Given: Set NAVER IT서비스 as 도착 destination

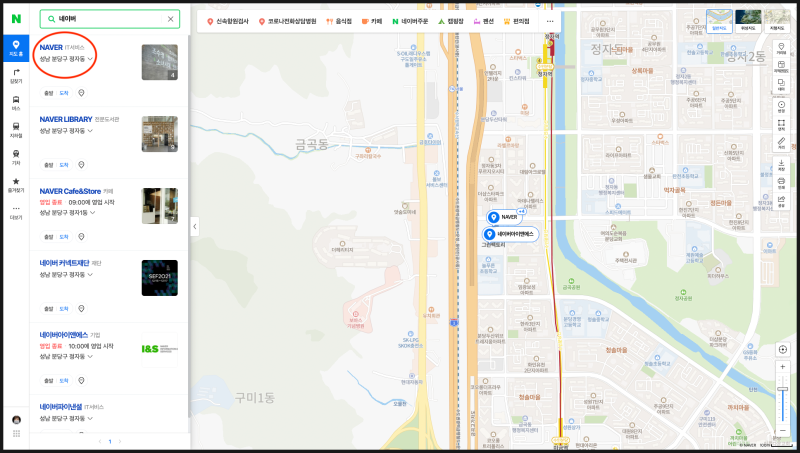Looking at the screenshot, I should pos(64,93).
